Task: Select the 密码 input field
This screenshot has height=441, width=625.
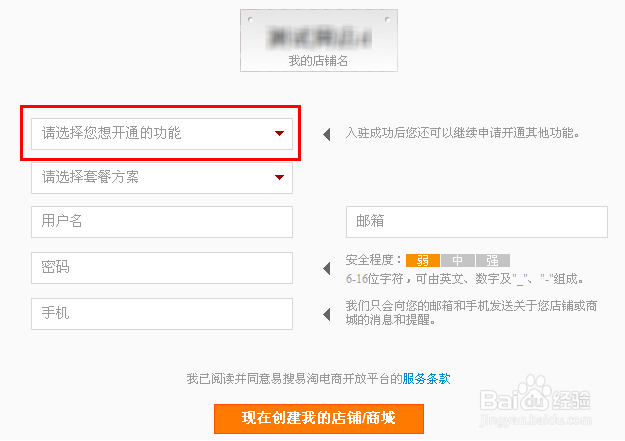Action: tap(161, 268)
